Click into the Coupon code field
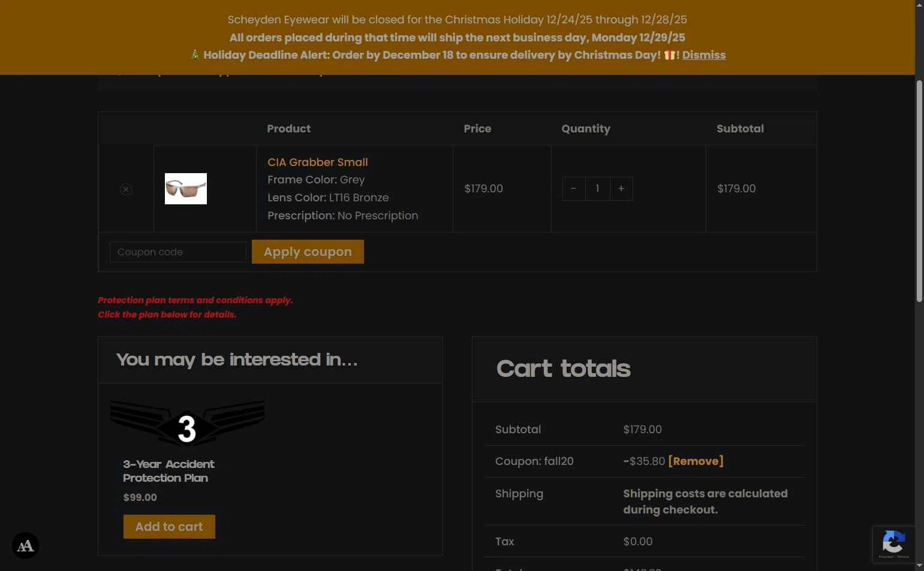The height and width of the screenshot is (571, 924). pos(178,252)
